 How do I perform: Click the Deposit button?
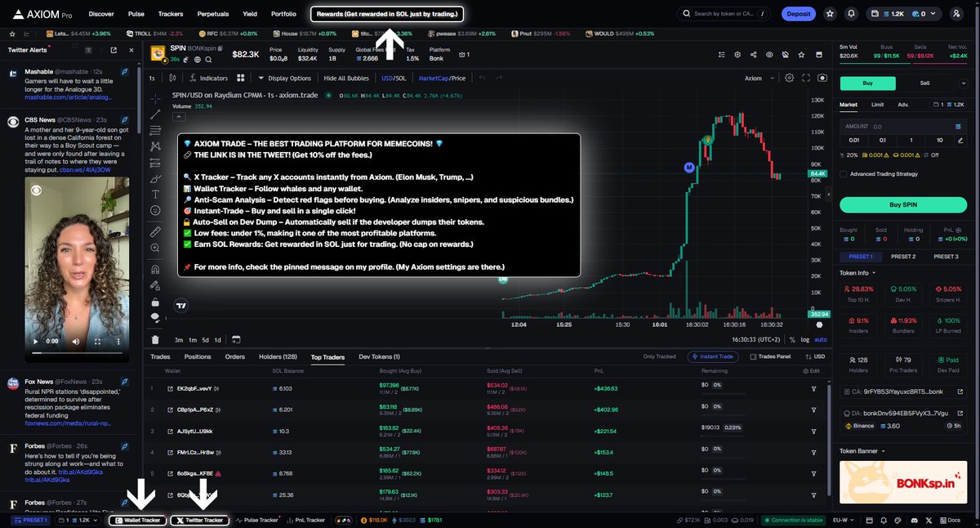tap(799, 14)
